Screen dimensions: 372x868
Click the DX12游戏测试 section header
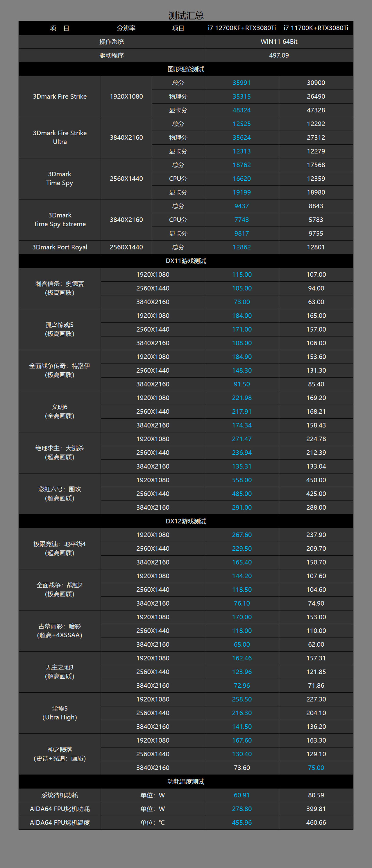click(186, 521)
